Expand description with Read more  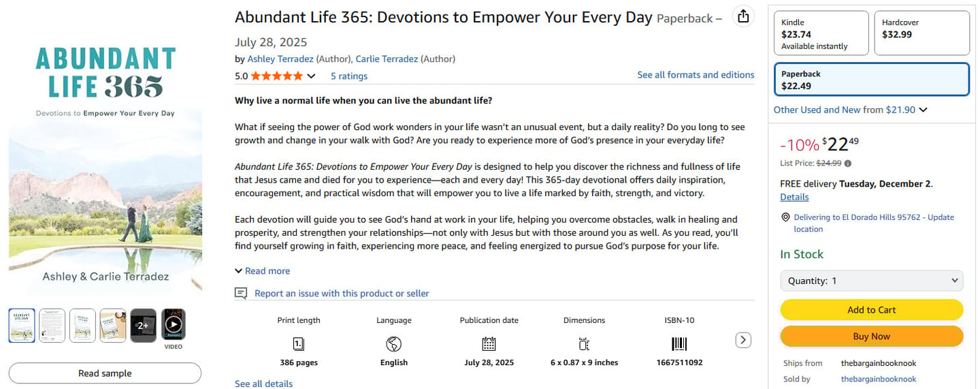click(263, 271)
